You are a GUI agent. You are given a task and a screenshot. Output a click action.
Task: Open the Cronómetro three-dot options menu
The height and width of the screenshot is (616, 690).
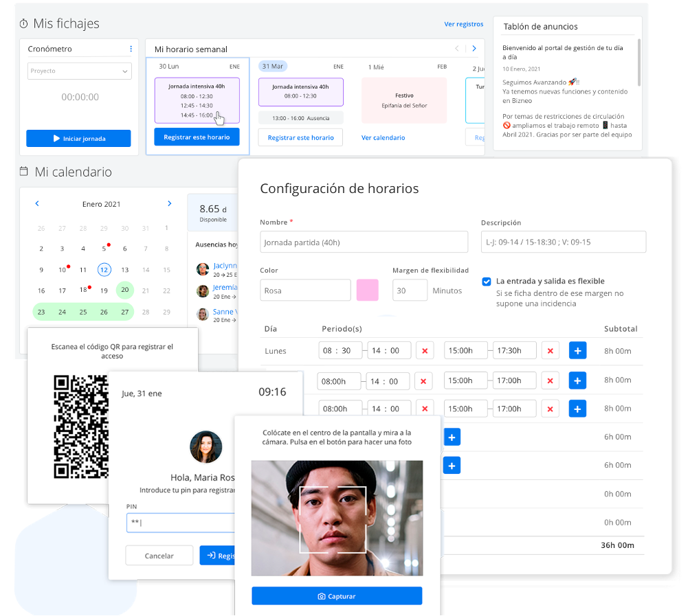coord(131,49)
